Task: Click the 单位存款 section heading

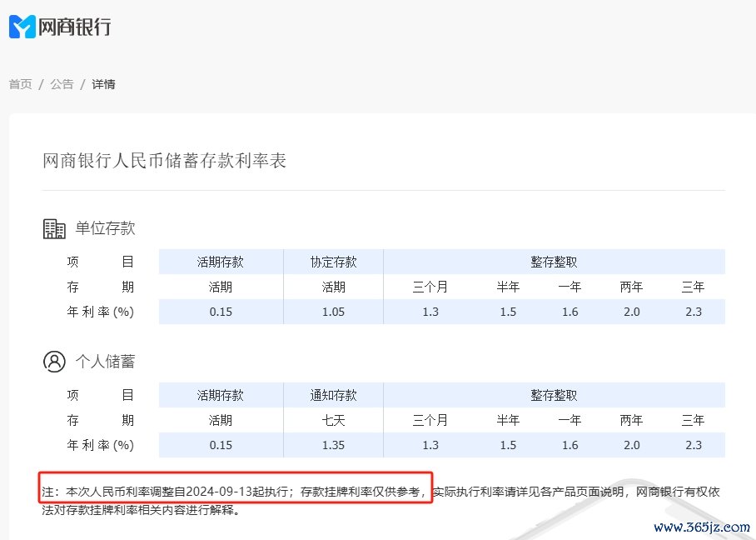Action: coord(106,228)
